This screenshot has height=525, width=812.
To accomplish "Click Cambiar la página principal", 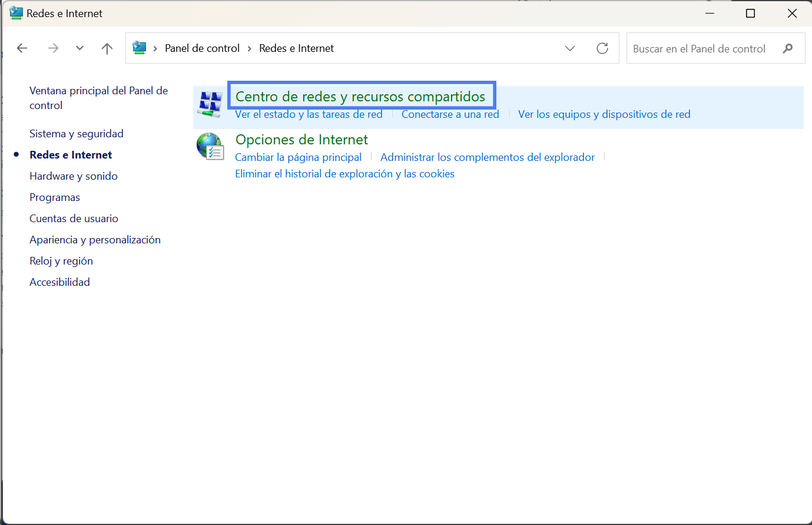I will (299, 157).
